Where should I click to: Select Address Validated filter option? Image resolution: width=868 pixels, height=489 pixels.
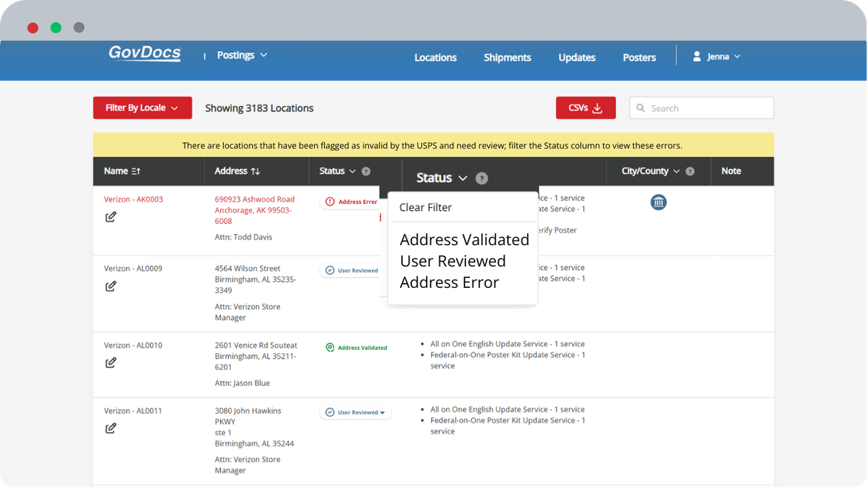(465, 240)
